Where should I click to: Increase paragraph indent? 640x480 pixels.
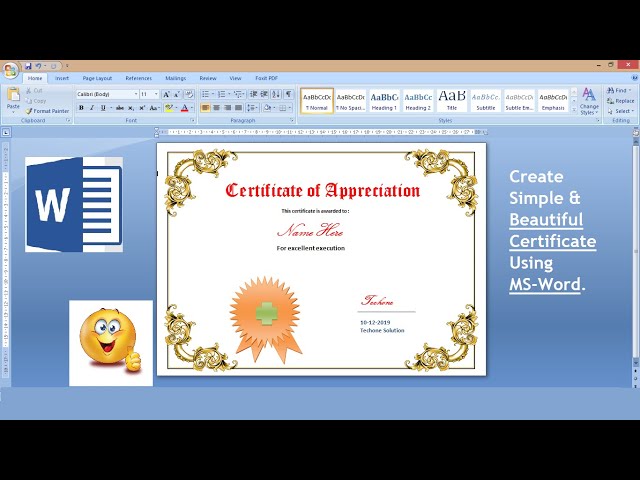pos(264,94)
